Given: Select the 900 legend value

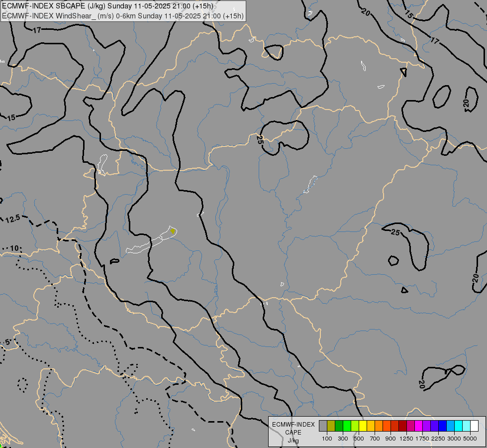Looking at the screenshot, I should click(x=390, y=439).
